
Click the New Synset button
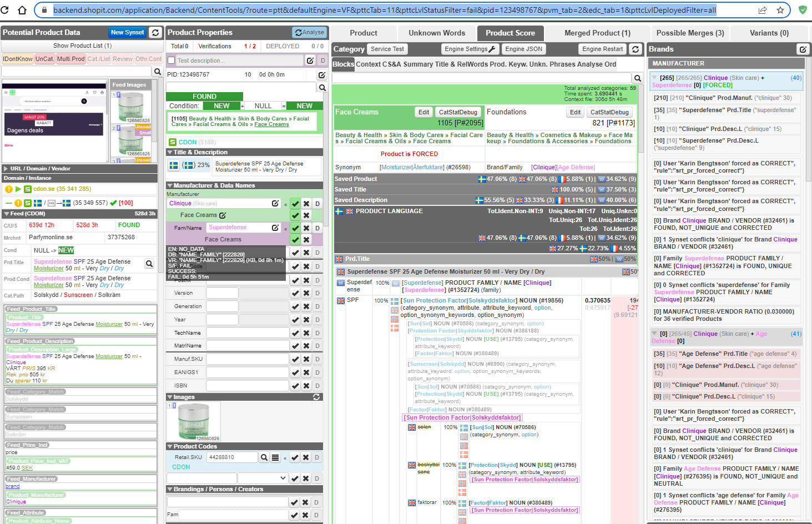(x=127, y=33)
